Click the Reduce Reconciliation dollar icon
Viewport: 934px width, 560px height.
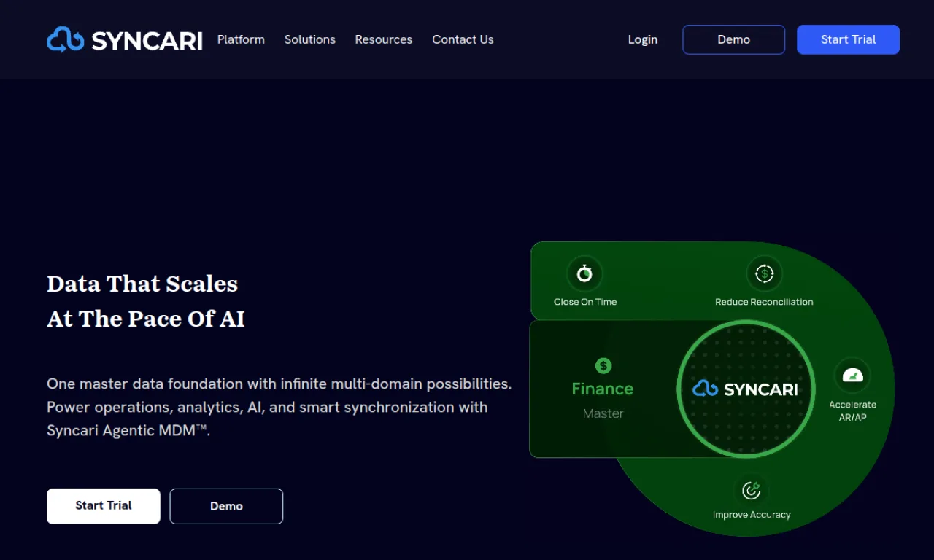(x=764, y=274)
